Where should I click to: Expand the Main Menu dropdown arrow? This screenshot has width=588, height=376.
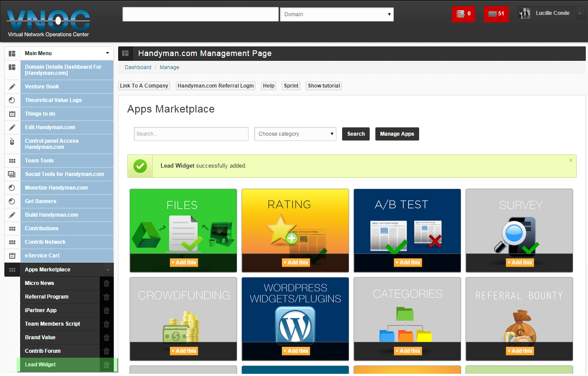click(108, 53)
